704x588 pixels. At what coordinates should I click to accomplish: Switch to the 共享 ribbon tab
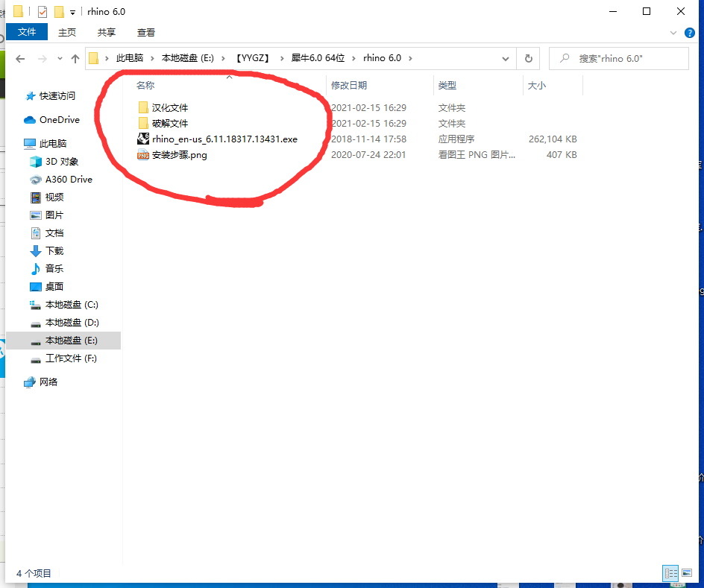[x=107, y=32]
